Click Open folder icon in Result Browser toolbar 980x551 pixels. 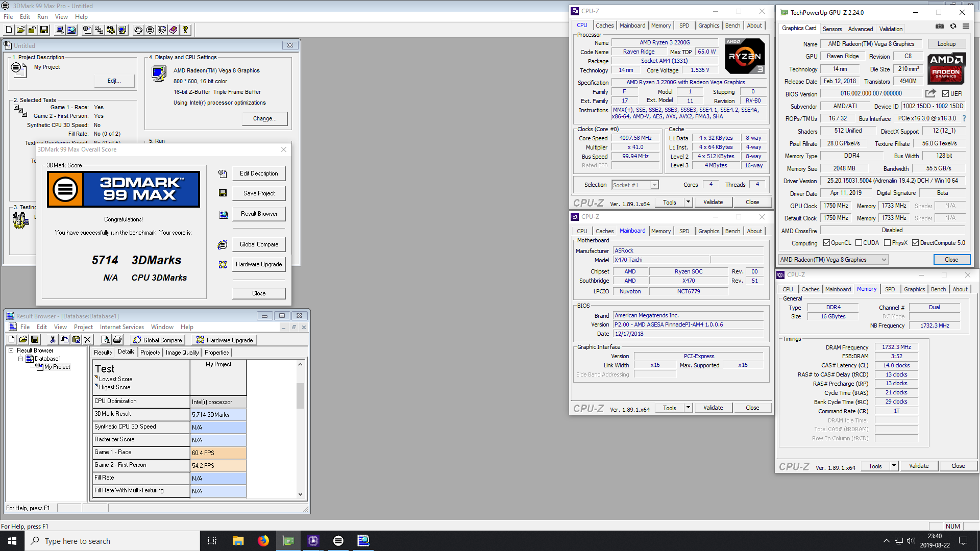23,339
